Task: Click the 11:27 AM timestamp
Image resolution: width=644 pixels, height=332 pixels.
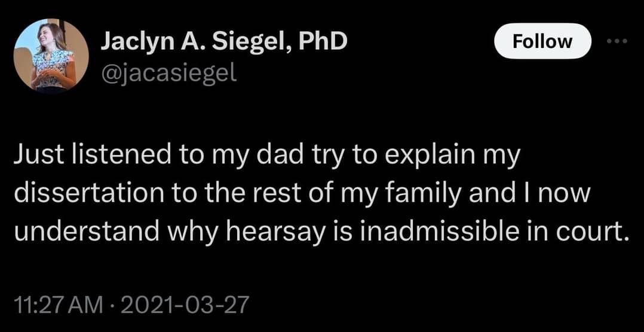Action: pos(57,305)
